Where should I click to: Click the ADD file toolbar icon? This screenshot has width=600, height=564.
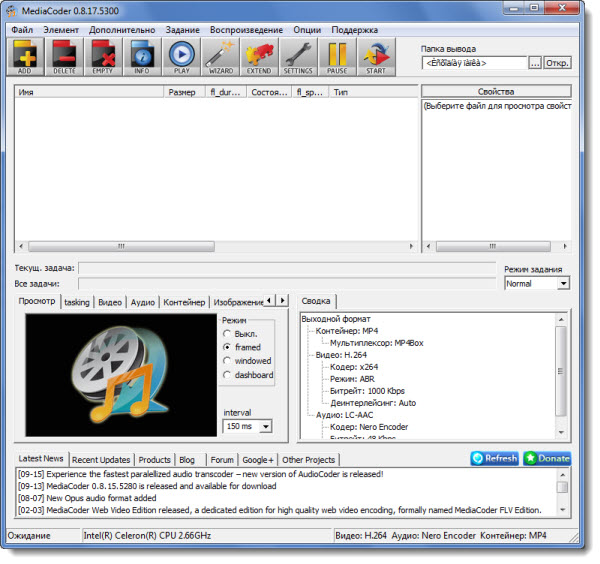tap(26, 57)
